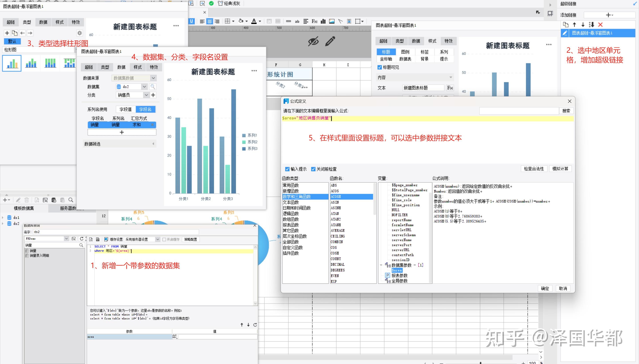Open the font color picker in the toolbar
The width and height of the screenshot is (639, 364).
point(260,22)
